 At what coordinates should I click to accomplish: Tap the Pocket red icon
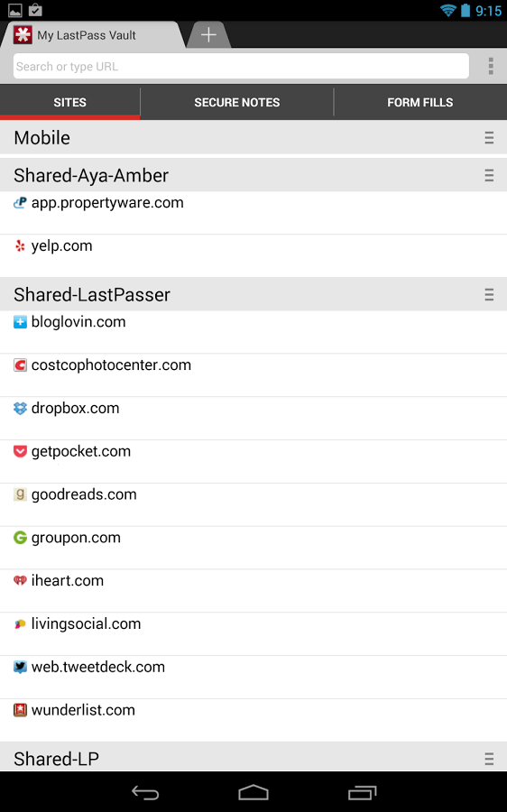pyautogui.click(x=20, y=452)
